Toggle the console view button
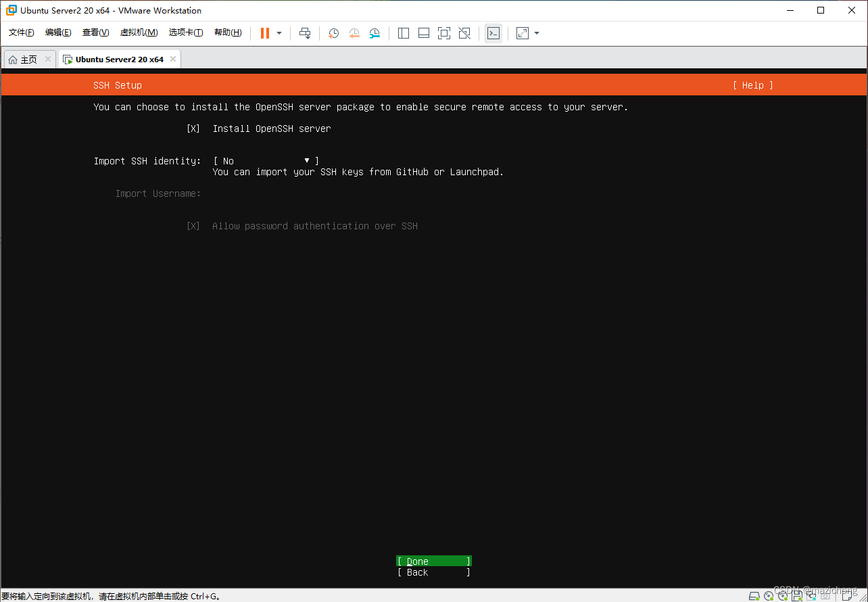 pyautogui.click(x=493, y=33)
